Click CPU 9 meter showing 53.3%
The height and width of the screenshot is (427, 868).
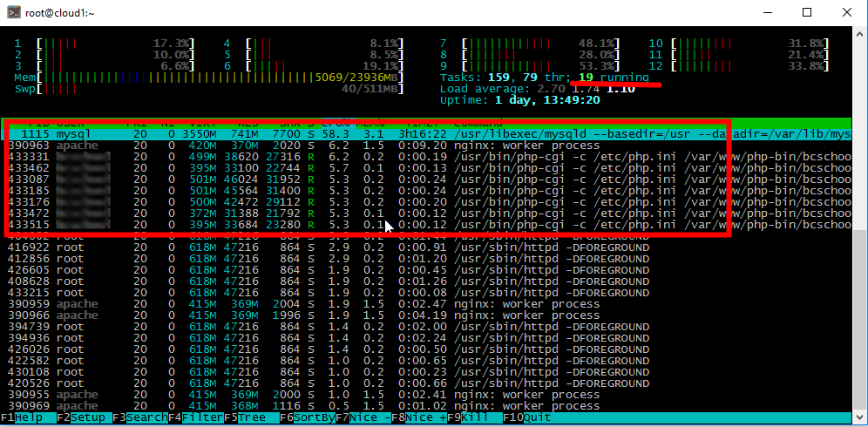pos(531,66)
